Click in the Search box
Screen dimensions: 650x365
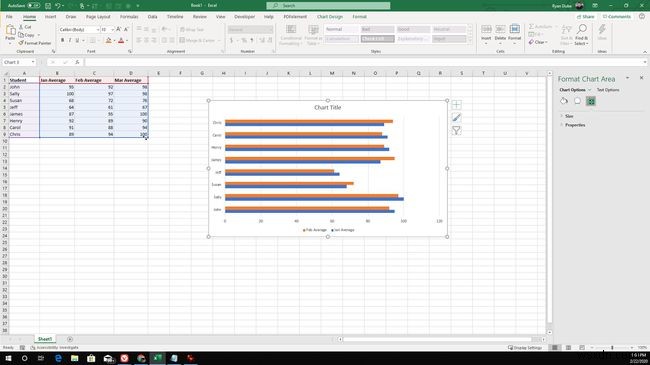[328, 5]
